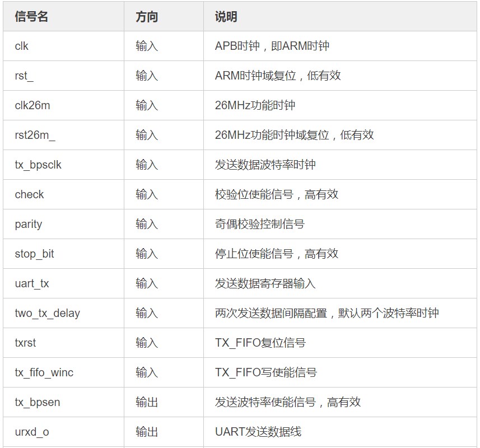Select the tx_bpsclk signal cell
Image resolution: width=480 pixels, height=448 pixels.
38,165
